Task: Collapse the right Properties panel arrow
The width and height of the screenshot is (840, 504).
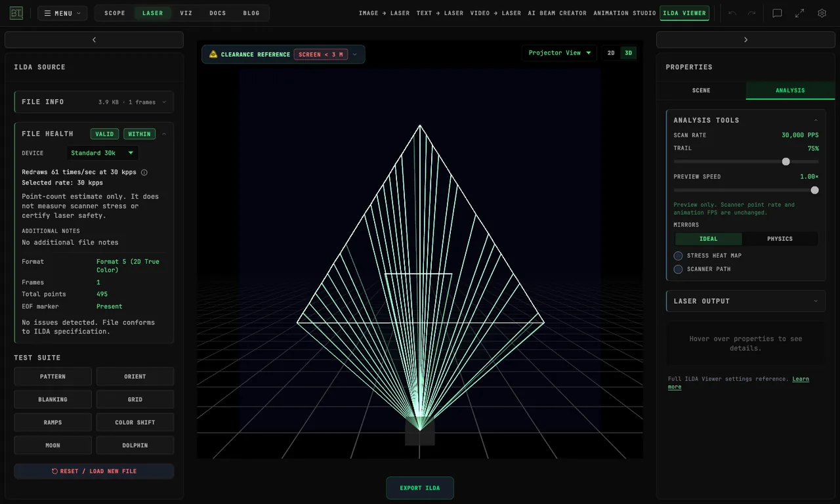Action: [x=745, y=40]
